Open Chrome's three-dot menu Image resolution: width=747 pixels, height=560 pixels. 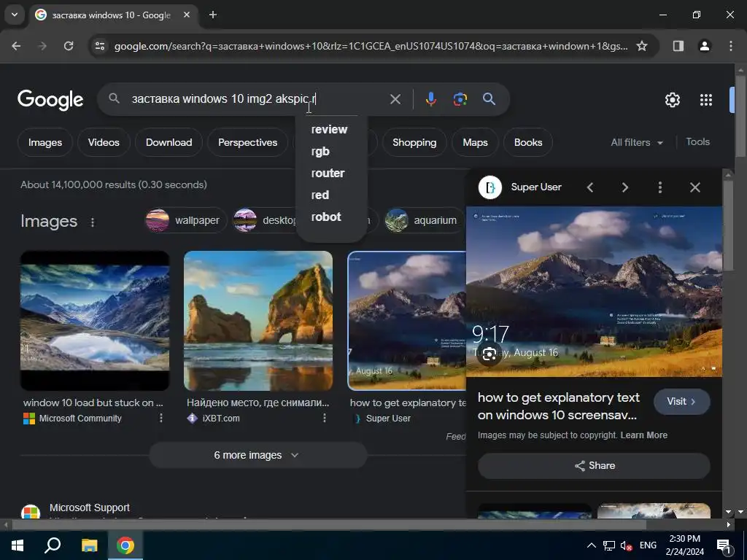pos(730,46)
